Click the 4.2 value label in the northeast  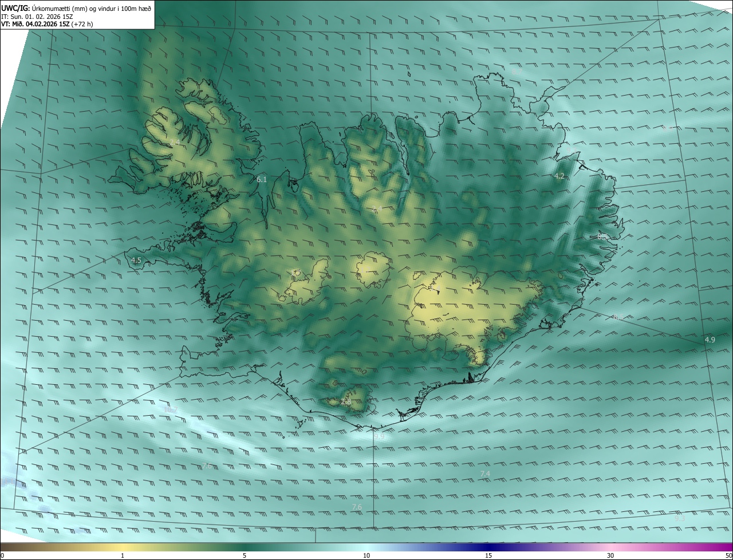(x=560, y=177)
